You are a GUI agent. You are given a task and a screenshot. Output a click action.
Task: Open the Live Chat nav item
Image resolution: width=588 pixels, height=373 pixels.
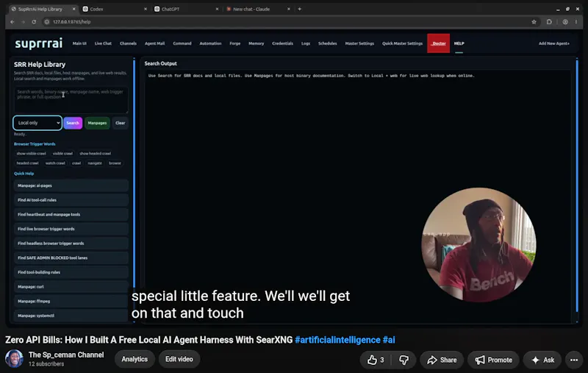click(x=103, y=43)
